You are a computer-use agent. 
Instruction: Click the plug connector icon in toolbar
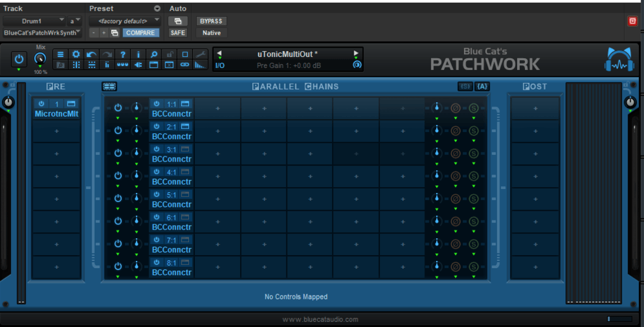point(138,65)
